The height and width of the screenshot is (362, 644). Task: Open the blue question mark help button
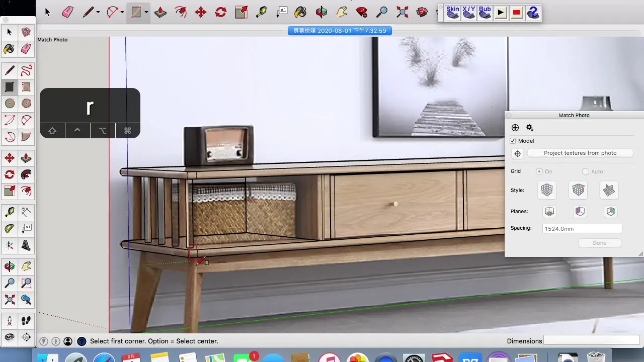pyautogui.click(x=533, y=13)
